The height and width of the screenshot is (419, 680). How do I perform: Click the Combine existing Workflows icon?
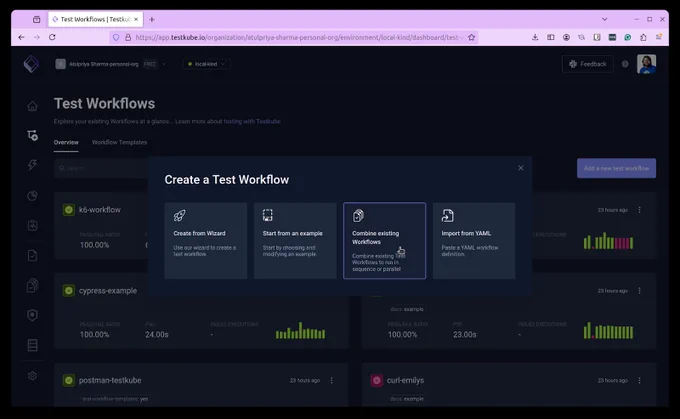tap(358, 215)
